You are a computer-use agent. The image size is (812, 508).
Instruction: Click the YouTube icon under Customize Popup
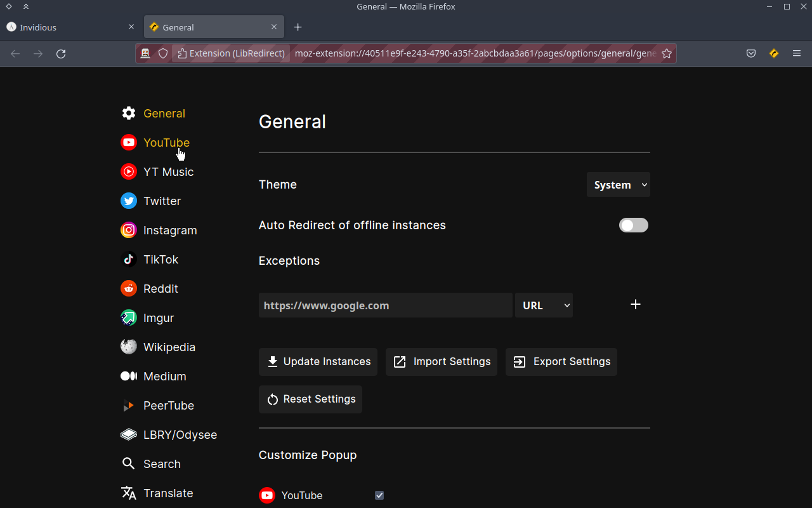267,495
